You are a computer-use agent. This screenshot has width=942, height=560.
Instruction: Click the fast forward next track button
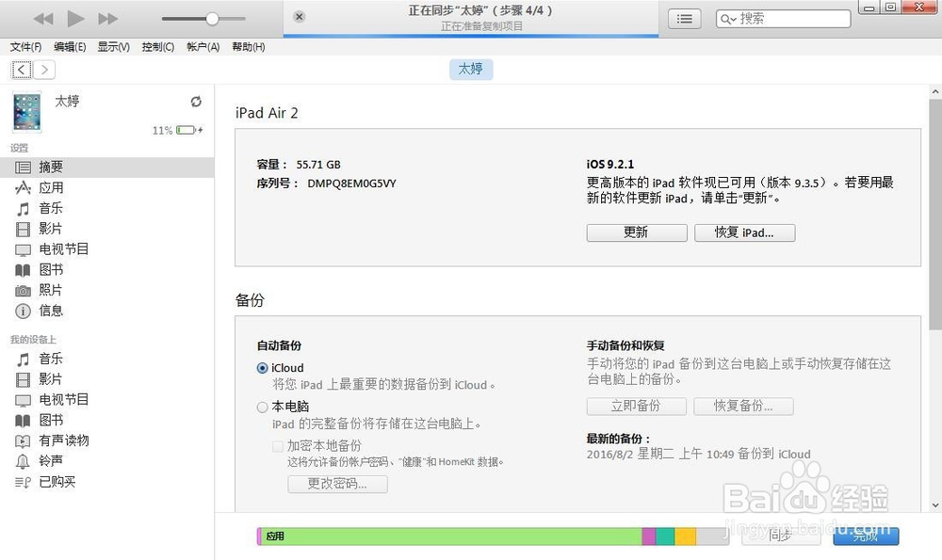point(107,19)
